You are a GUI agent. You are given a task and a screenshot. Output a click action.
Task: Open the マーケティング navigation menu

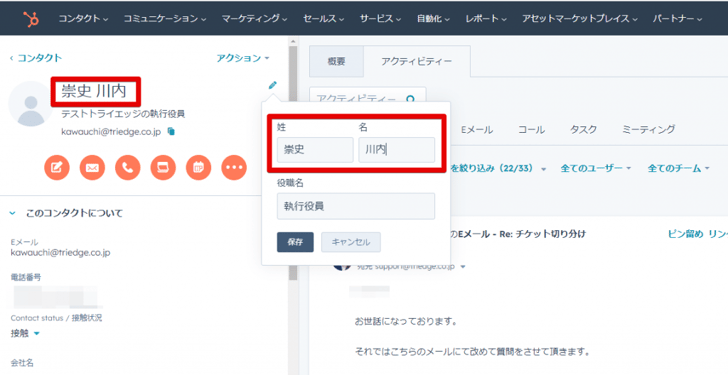click(254, 19)
